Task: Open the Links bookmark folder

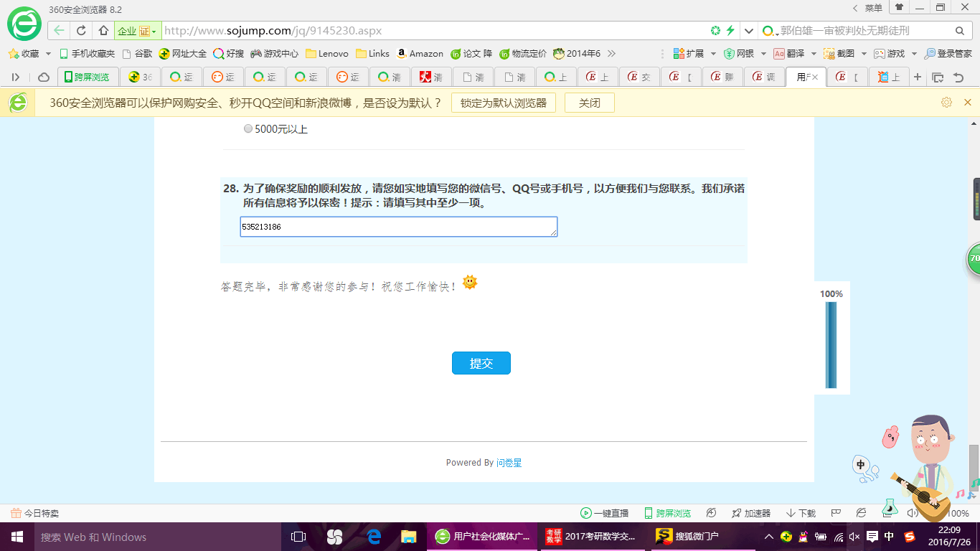Action: [372, 54]
